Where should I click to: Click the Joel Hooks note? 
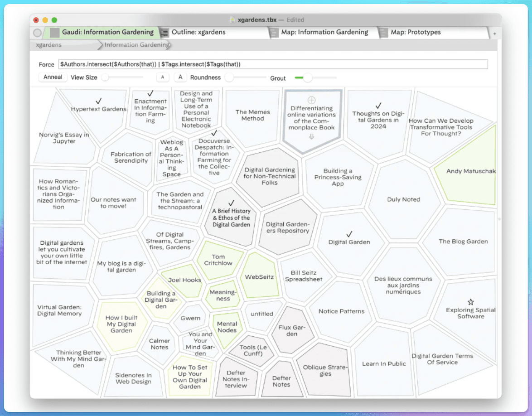184,280
